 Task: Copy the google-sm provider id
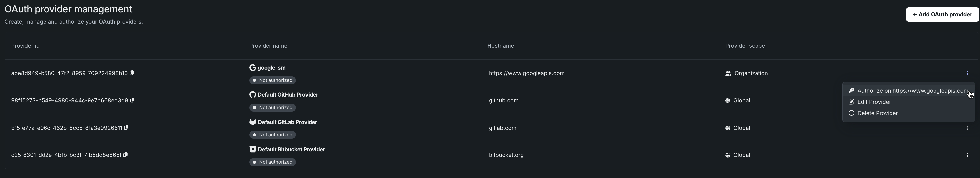click(x=132, y=73)
